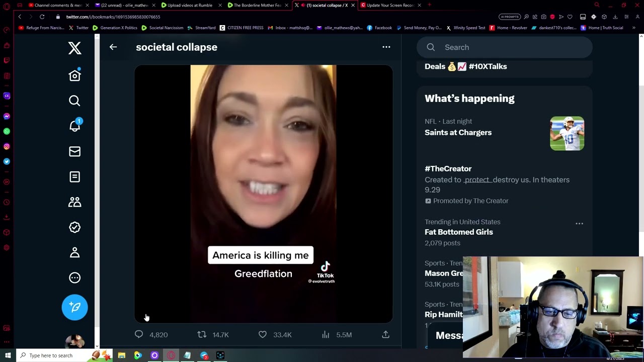This screenshot has height=362, width=644.
Task: Click the X logo in the sidebar
Action: point(74,48)
